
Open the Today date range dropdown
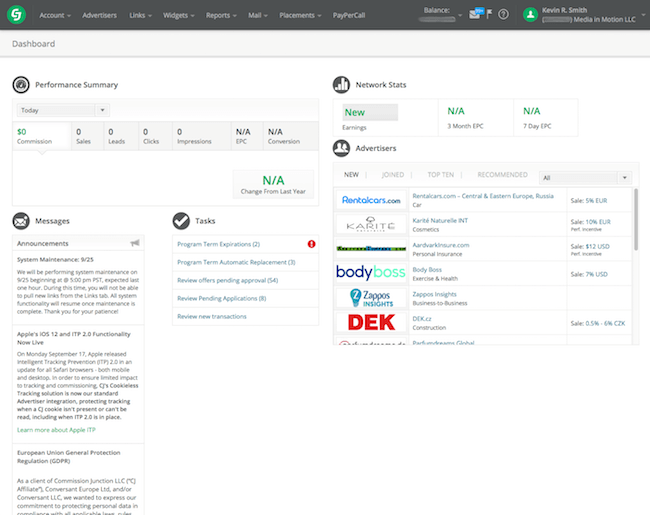[61, 110]
